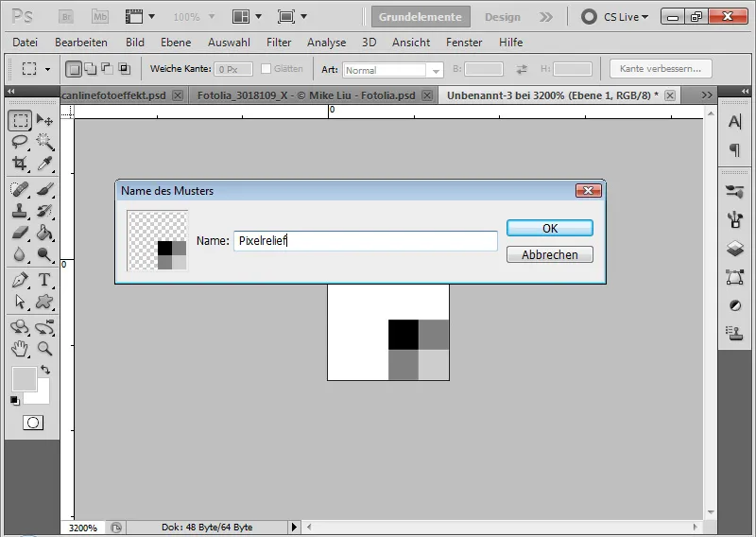Confirm pattern name with OK

click(x=550, y=228)
